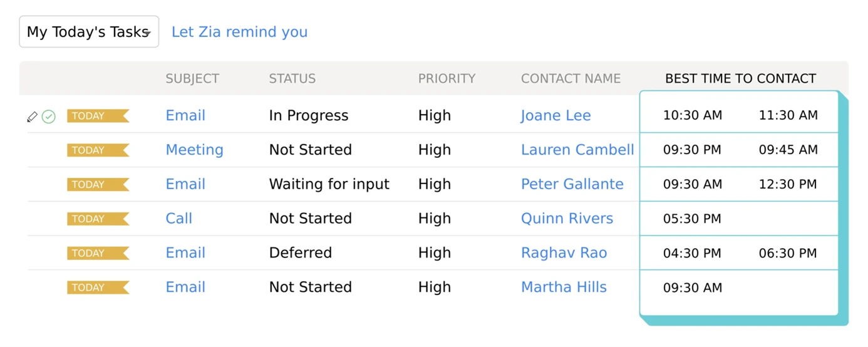Image resolution: width=868 pixels, height=347 pixels.
Task: View Peter Gallante's contact record
Action: click(x=572, y=185)
